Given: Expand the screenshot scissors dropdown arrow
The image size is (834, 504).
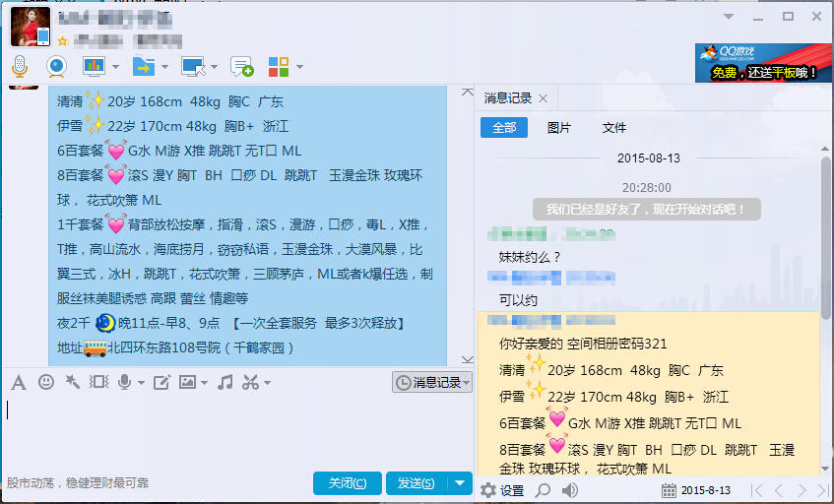Looking at the screenshot, I should pyautogui.click(x=267, y=382).
